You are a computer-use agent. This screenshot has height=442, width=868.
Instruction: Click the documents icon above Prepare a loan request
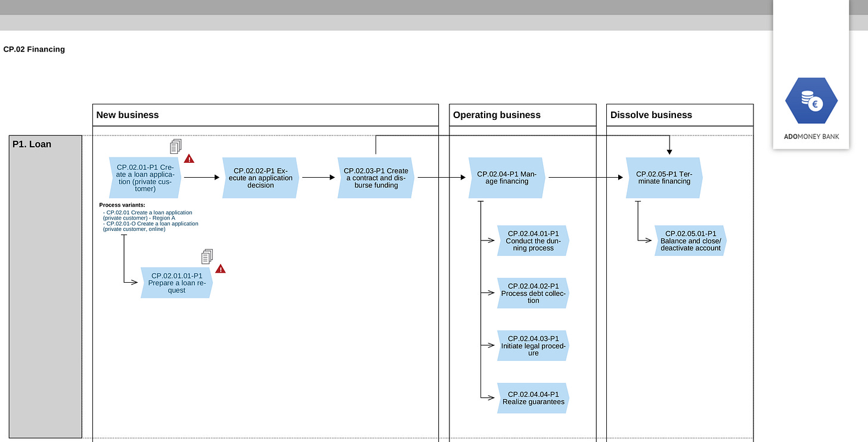click(x=207, y=256)
